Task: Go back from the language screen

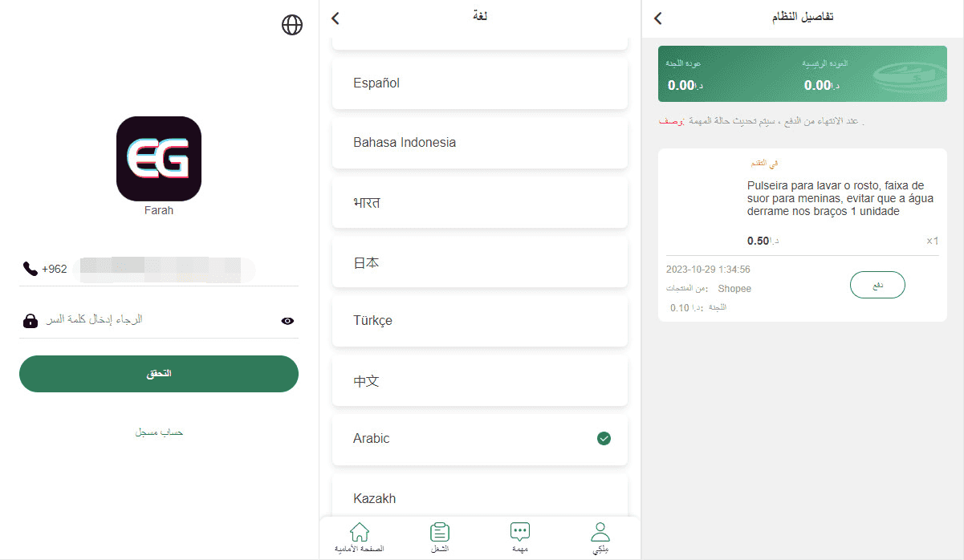Action: click(336, 18)
